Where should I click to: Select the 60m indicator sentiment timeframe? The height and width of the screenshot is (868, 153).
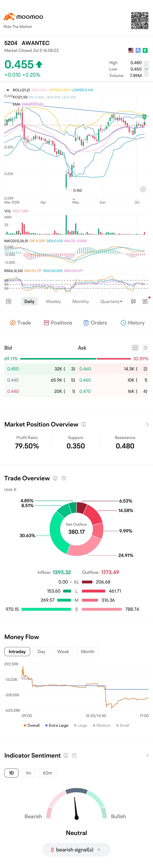pos(48,773)
